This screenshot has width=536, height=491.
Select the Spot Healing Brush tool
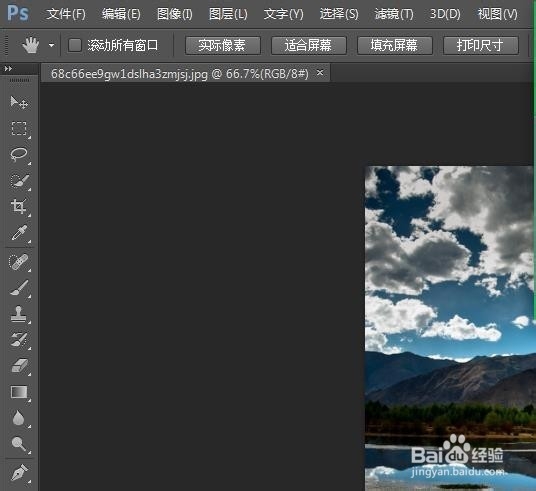[19, 262]
